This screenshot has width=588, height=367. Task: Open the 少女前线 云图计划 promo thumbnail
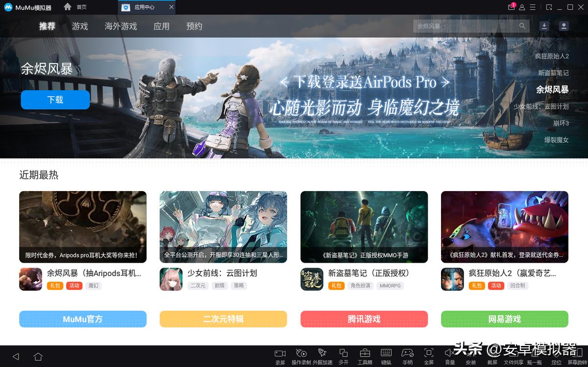pyautogui.click(x=223, y=227)
